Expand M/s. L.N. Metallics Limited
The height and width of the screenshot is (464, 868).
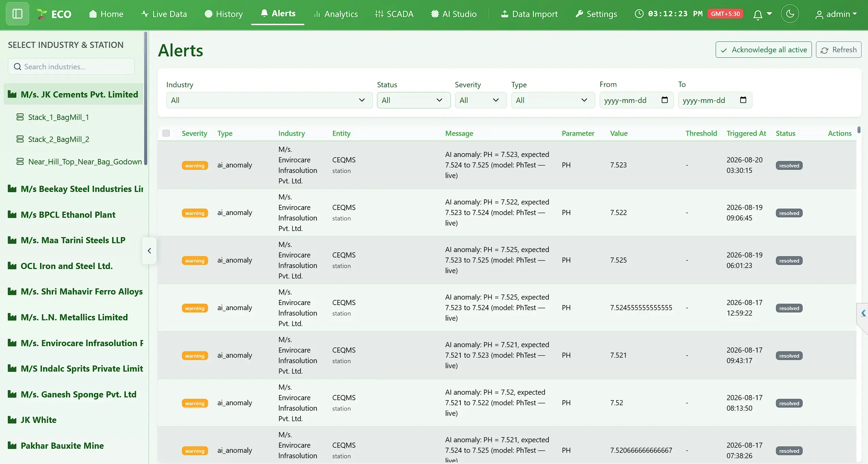(x=68, y=317)
